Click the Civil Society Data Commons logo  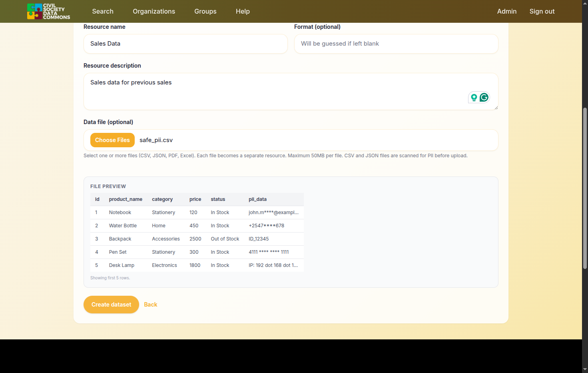[x=48, y=11]
